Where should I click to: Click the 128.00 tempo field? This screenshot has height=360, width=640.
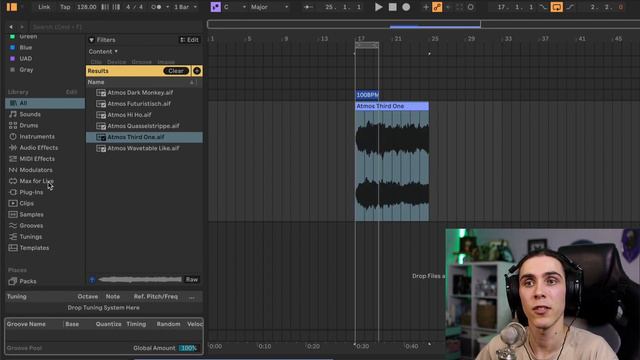pyautogui.click(x=87, y=7)
